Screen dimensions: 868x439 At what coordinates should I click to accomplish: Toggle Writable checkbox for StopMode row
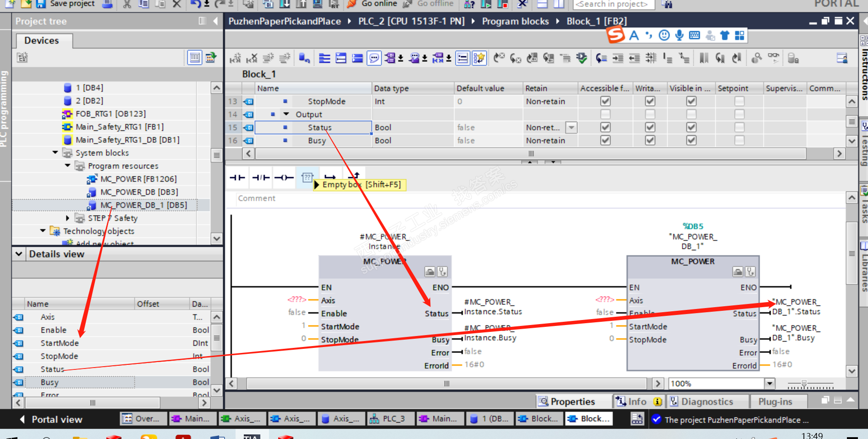point(650,101)
